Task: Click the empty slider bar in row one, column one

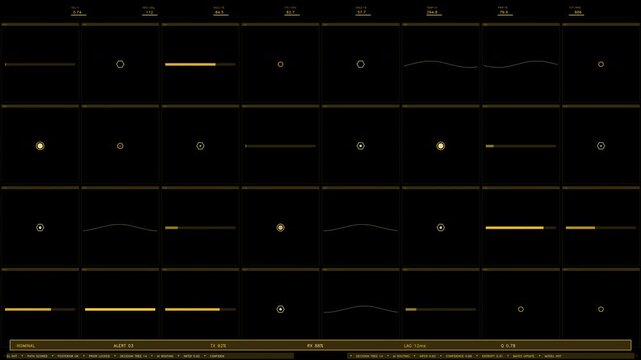Action: (40, 64)
